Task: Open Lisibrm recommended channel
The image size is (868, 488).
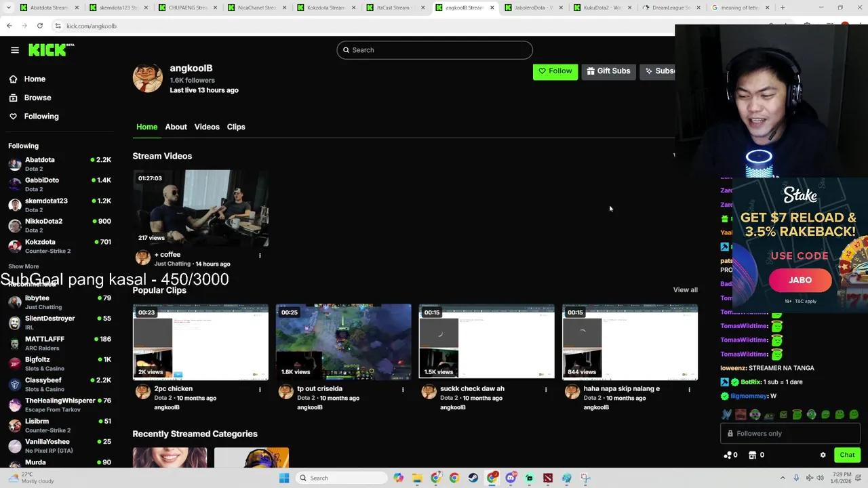Action: pos(60,426)
